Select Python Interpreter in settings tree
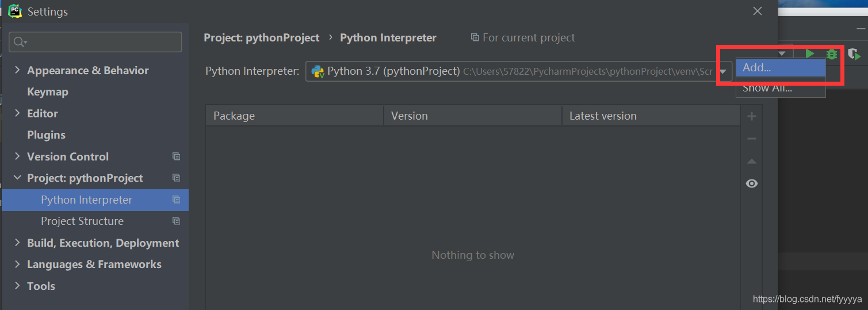 click(x=95, y=200)
